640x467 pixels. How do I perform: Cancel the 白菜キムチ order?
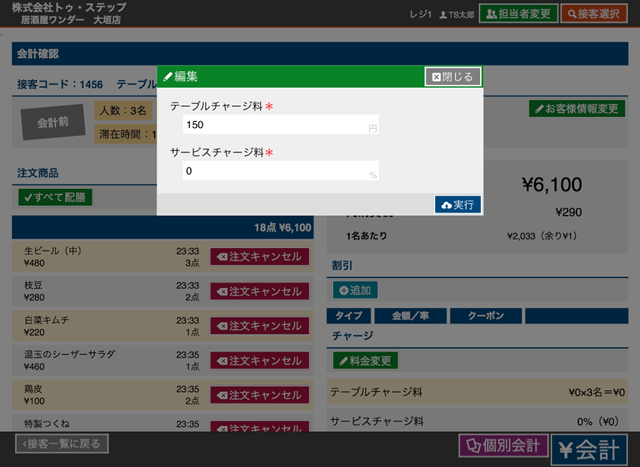tap(258, 326)
